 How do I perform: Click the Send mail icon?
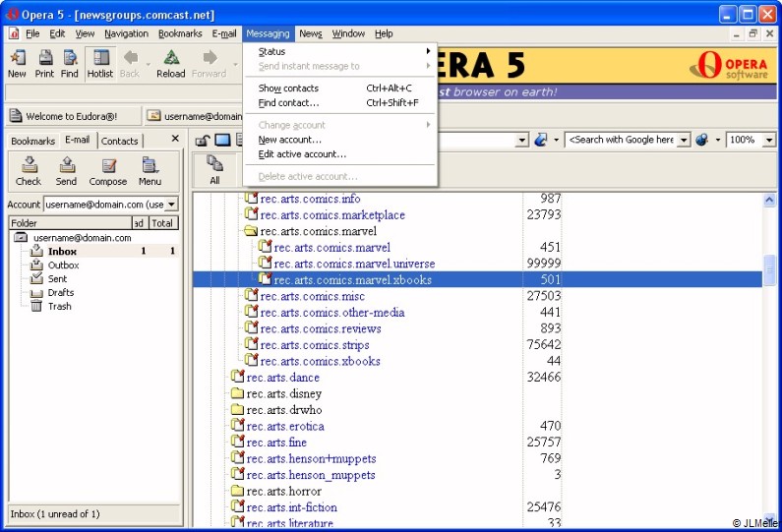click(x=66, y=171)
